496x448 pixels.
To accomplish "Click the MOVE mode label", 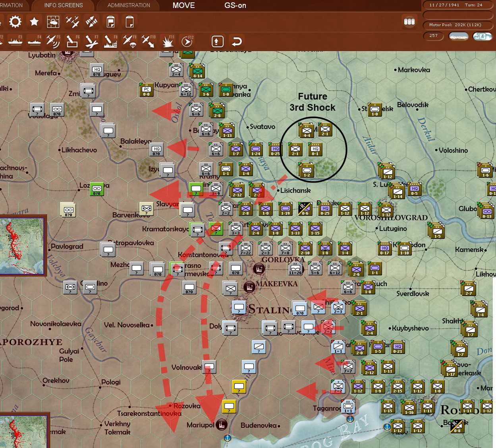I will [184, 6].
